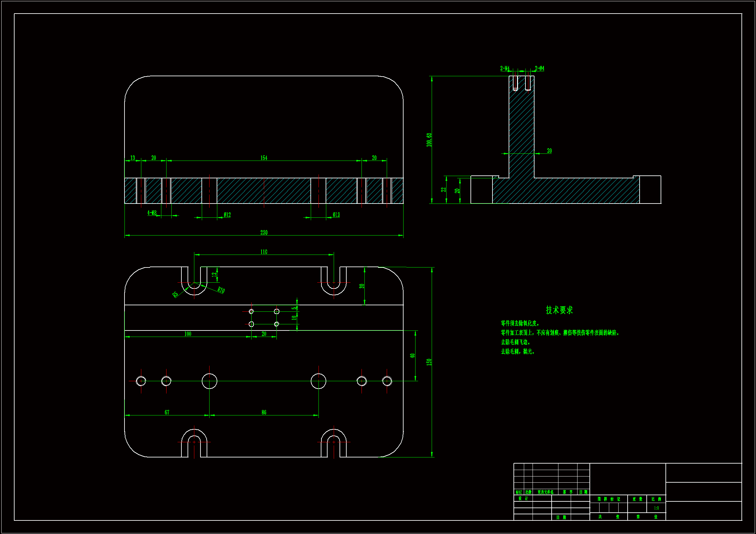This screenshot has width=756, height=534.
Task: Click the 2-Ø4 hole annotation
Action: 539,68
